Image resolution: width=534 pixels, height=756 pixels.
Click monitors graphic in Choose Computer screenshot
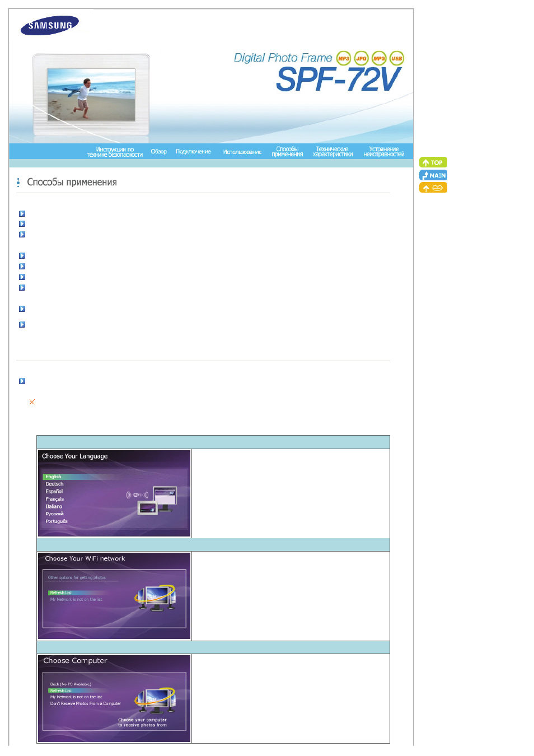pos(156,700)
